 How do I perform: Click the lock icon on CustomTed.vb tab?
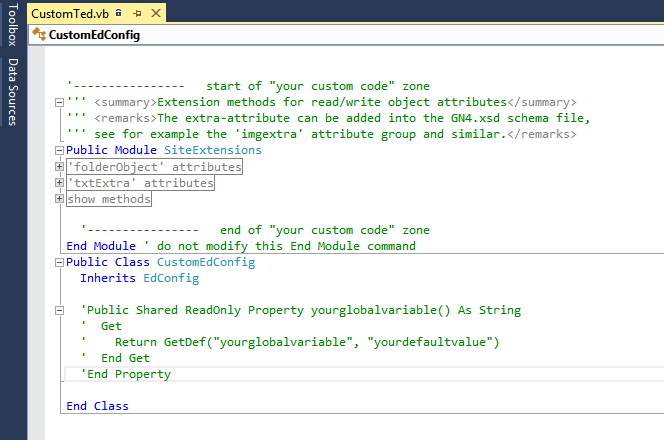click(x=119, y=13)
